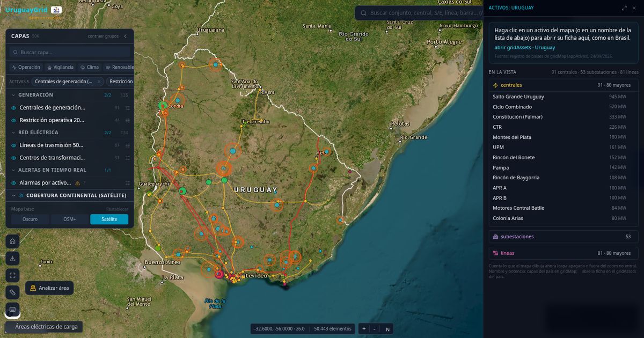Toggle the crossed-eye icon on Cobertura Continental
This screenshot has width=644, height=338.
(x=21, y=195)
